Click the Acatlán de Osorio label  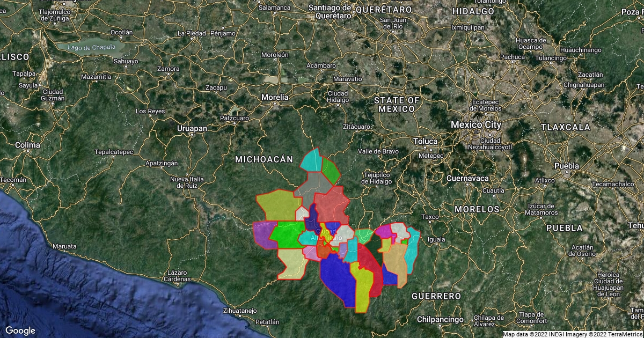point(583,251)
